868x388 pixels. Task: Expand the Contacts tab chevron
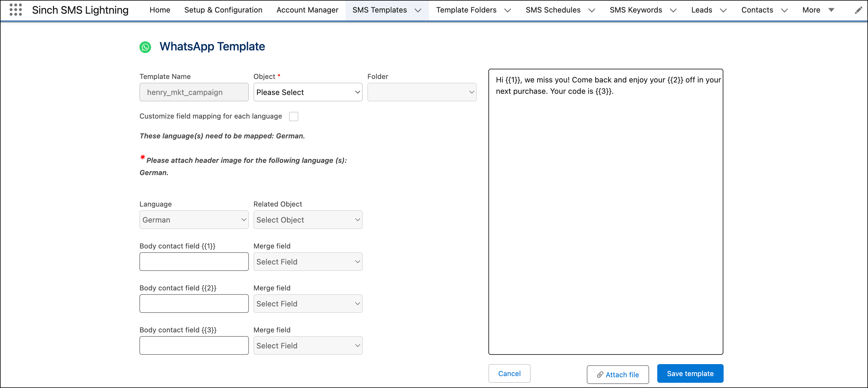pyautogui.click(x=784, y=10)
